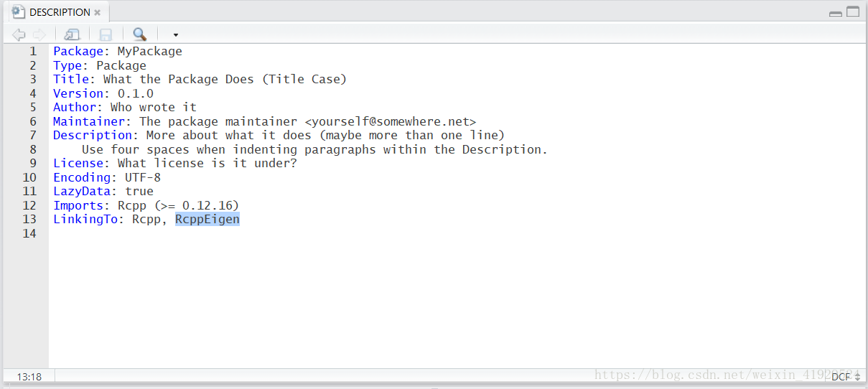Click the file icon on the DESCRIPTION tab
The width and height of the screenshot is (868, 389).
[19, 12]
